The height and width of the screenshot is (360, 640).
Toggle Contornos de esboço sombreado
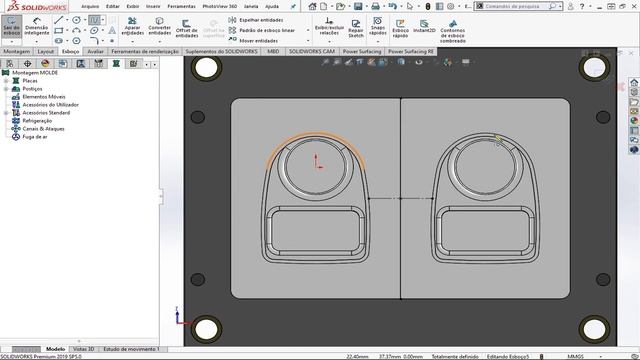(453, 31)
